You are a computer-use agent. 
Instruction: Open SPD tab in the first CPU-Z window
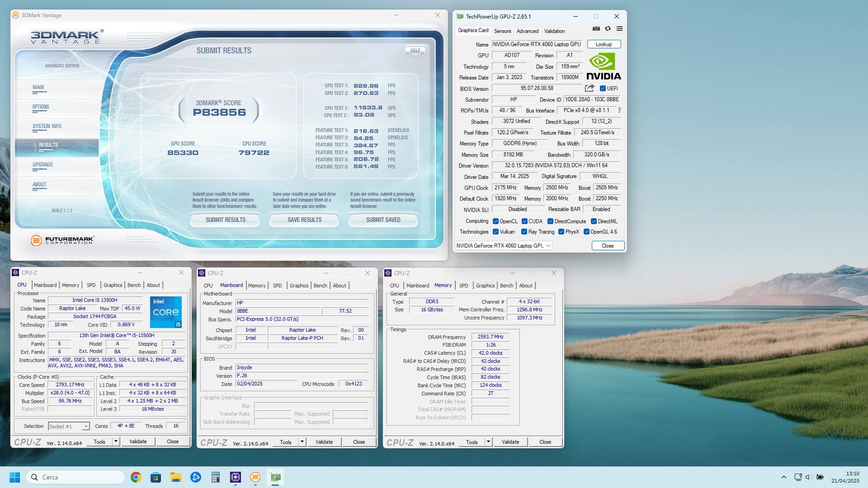pyautogui.click(x=91, y=285)
